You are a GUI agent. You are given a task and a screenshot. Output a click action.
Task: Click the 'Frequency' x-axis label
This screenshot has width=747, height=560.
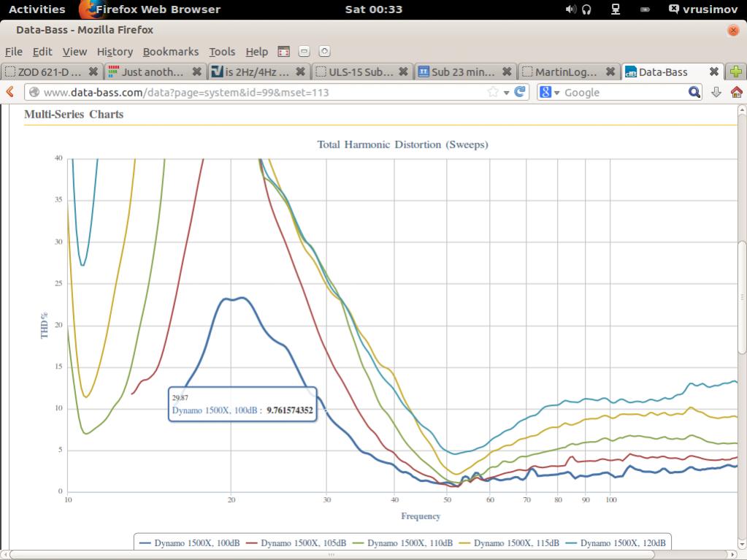pos(421,516)
